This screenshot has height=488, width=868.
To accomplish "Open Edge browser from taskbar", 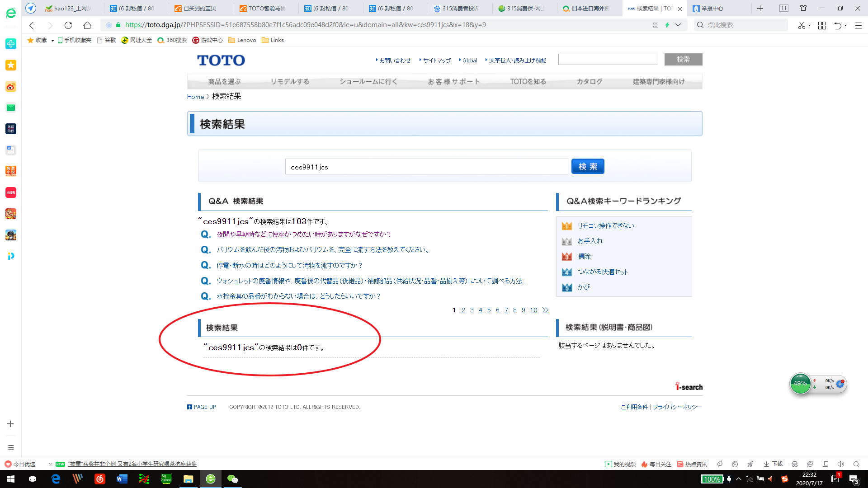I will coord(56,479).
